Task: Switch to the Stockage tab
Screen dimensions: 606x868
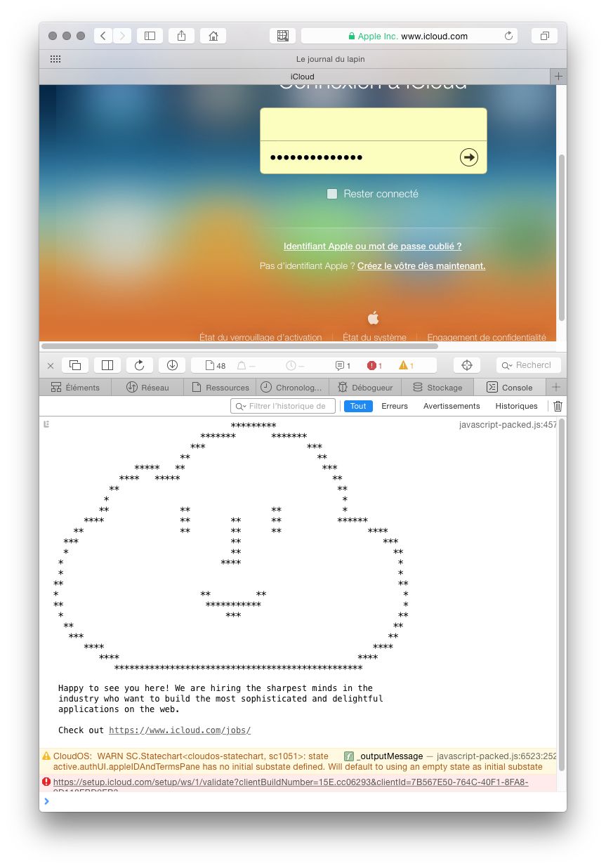Action: point(437,387)
